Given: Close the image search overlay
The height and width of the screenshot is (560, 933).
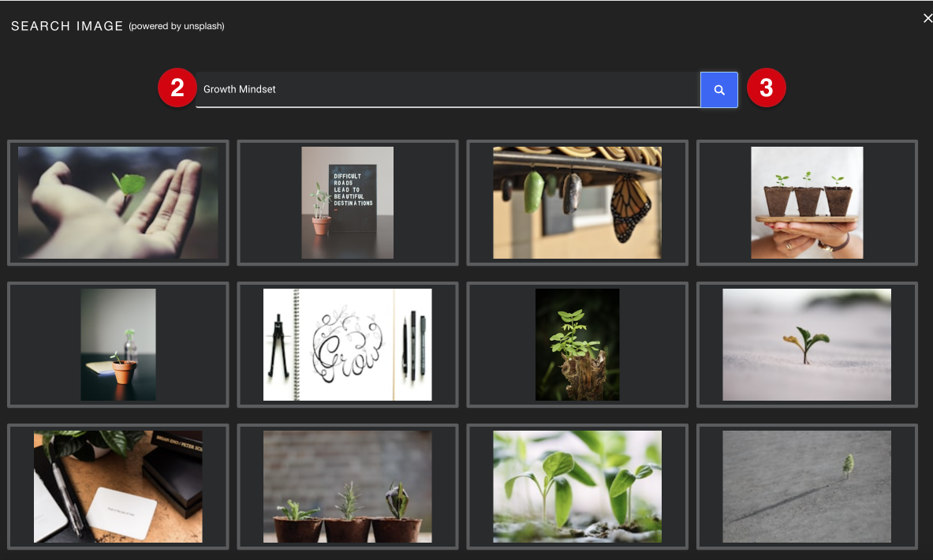Looking at the screenshot, I should (x=927, y=17).
